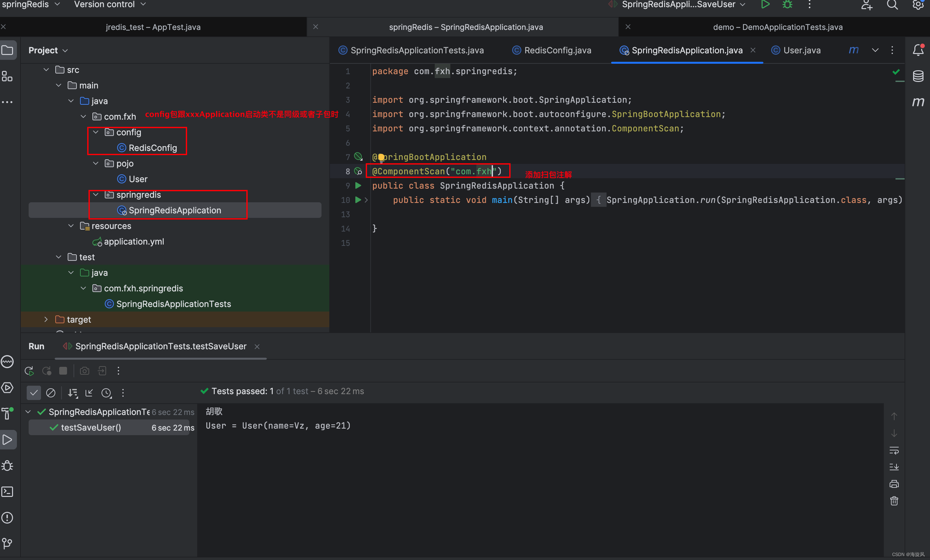Select User class in project tree
930x560 pixels.
coord(132,179)
